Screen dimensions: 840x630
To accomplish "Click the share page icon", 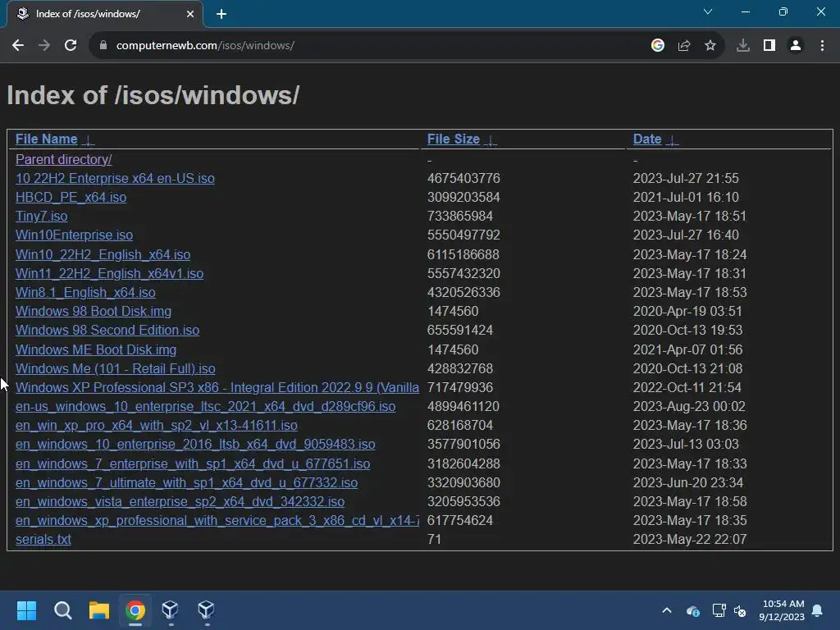I will click(684, 46).
